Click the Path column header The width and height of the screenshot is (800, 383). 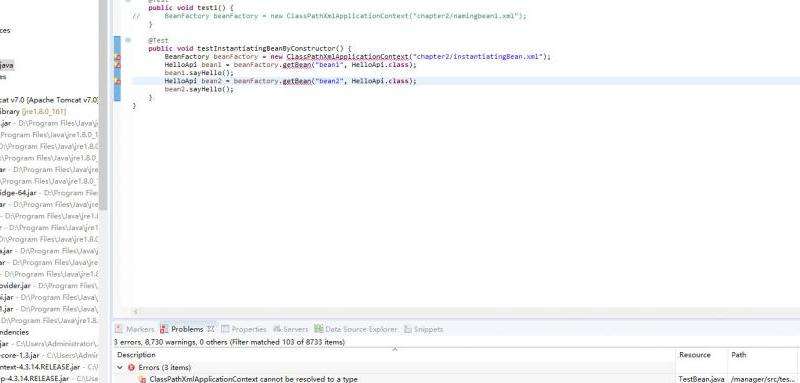738,355
